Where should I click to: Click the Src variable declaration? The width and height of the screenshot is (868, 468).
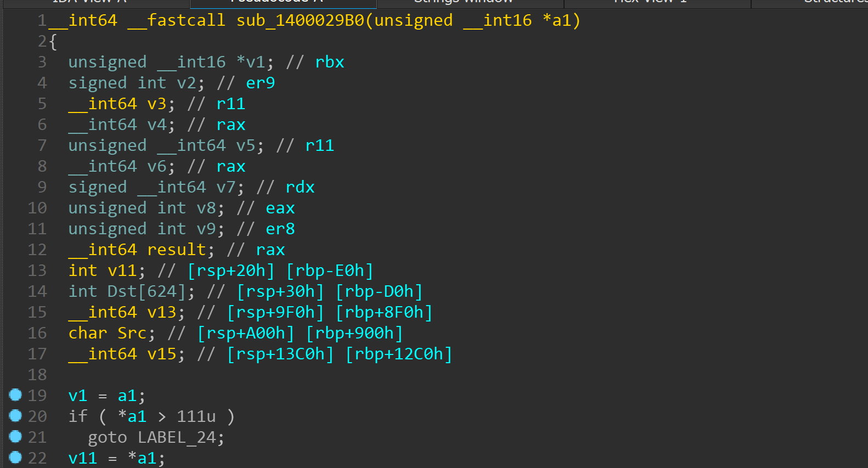pyautogui.click(x=132, y=334)
